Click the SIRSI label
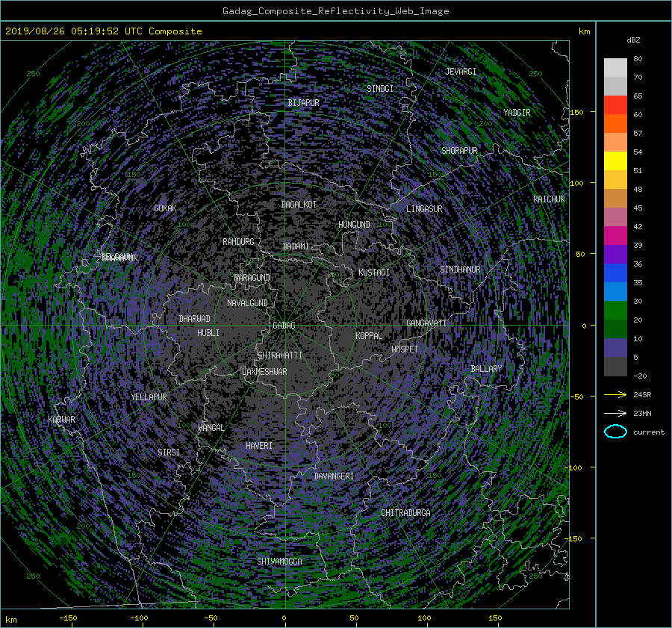Screen dimensions: 672x628 pos(169,453)
